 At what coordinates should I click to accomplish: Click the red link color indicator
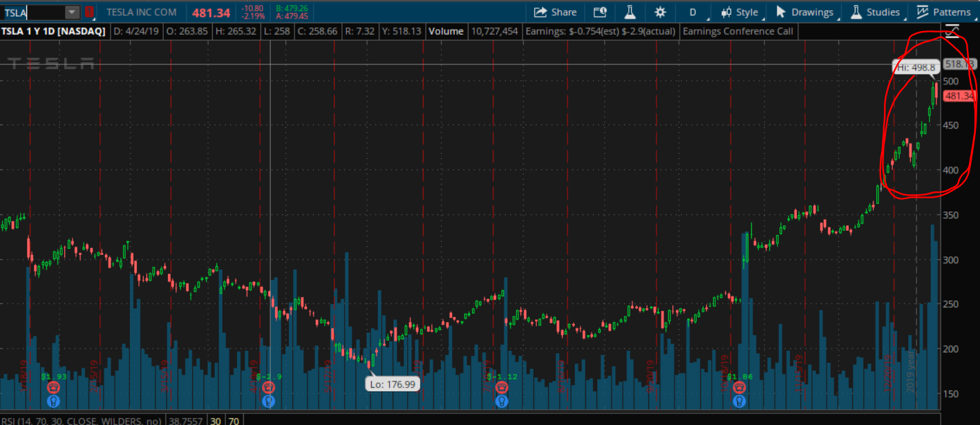tap(89, 12)
